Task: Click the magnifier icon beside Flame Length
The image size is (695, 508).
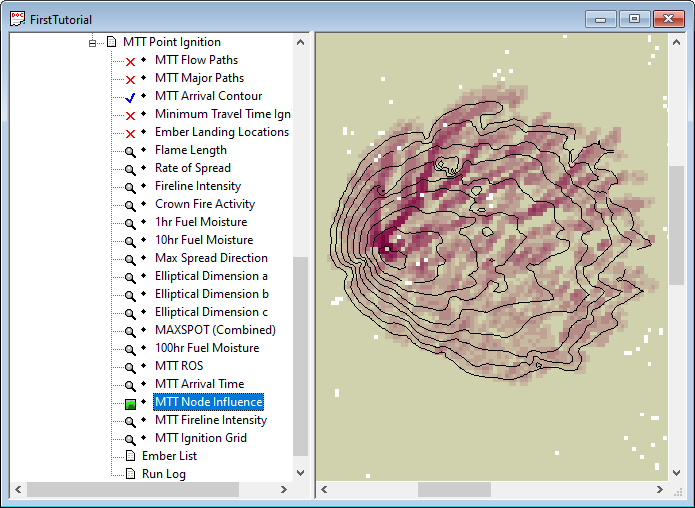Action: tap(130, 151)
